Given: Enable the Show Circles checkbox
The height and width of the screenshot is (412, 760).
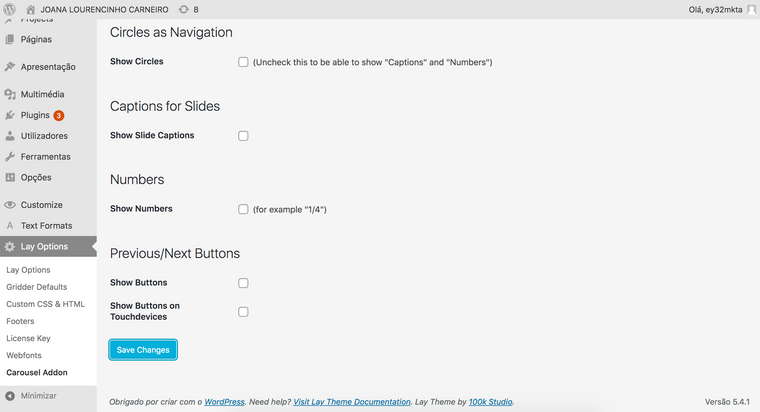Looking at the screenshot, I should point(243,62).
